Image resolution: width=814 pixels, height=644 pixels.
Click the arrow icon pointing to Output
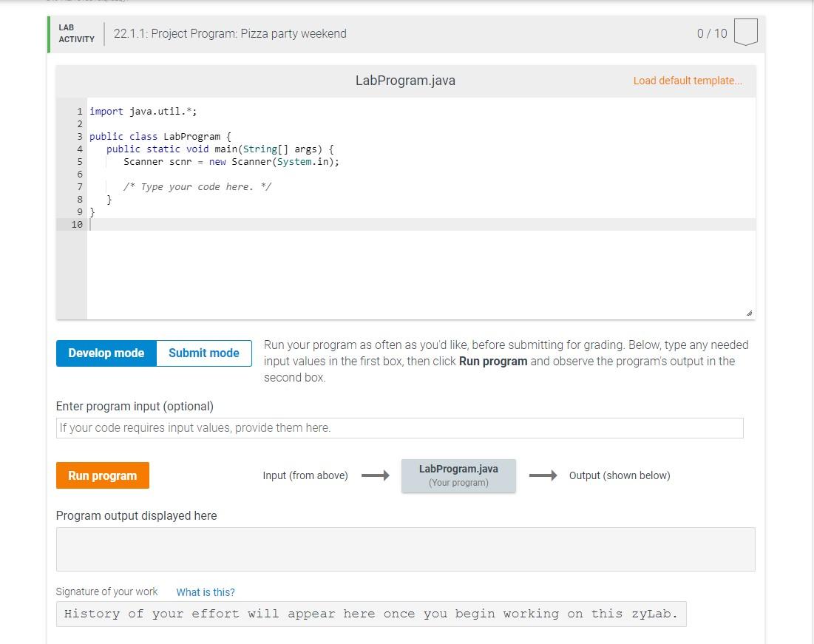coord(544,475)
